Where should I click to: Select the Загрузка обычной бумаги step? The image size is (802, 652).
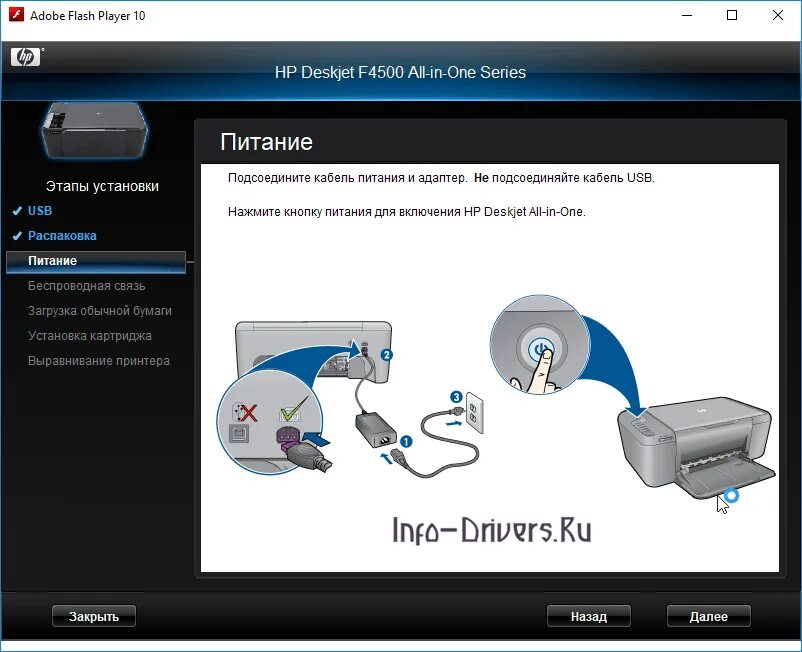pos(100,311)
